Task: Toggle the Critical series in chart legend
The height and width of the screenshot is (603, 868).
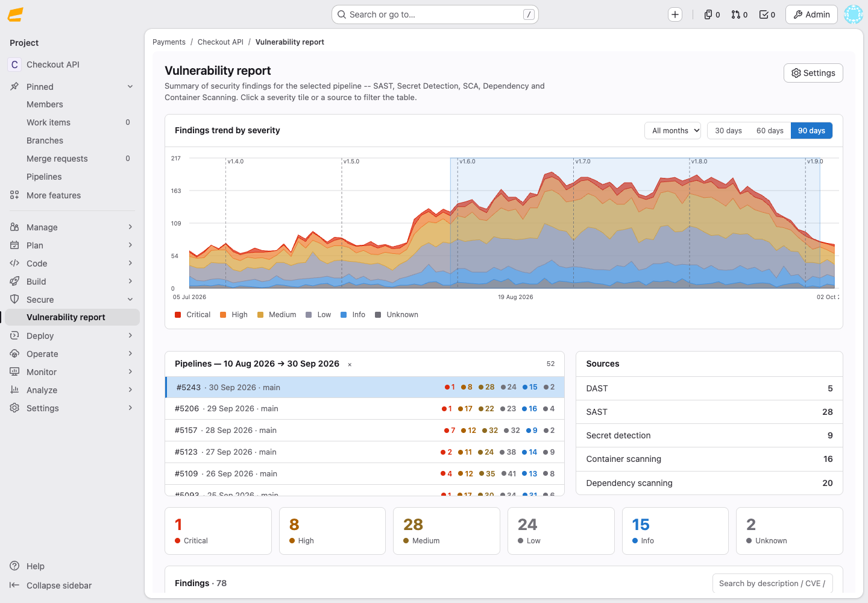Action: 192,315
